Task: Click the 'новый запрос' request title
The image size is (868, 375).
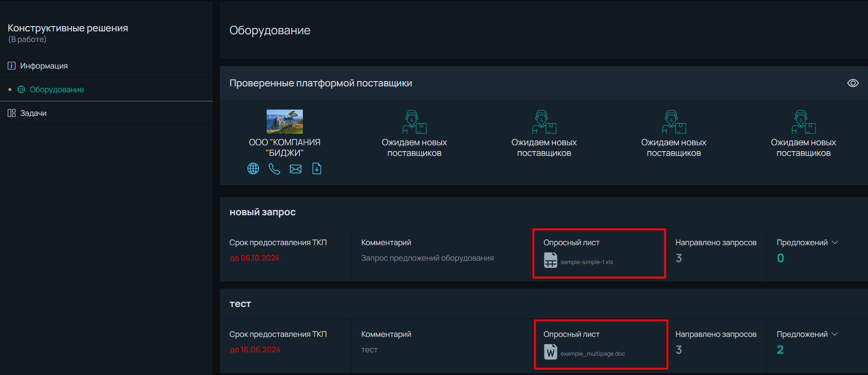Action: (262, 212)
